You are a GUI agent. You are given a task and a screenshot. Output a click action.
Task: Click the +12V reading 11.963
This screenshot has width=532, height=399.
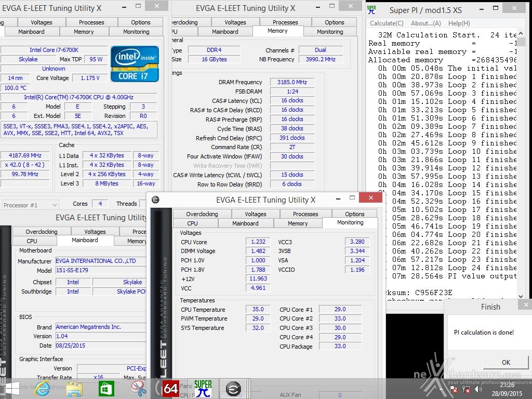pyautogui.click(x=258, y=278)
